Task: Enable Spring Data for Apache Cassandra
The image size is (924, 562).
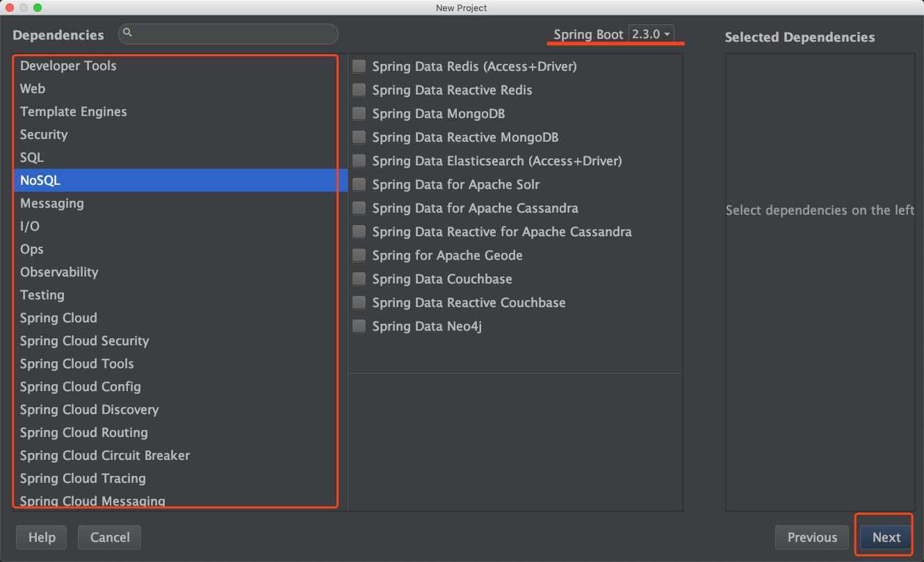Action: (359, 208)
